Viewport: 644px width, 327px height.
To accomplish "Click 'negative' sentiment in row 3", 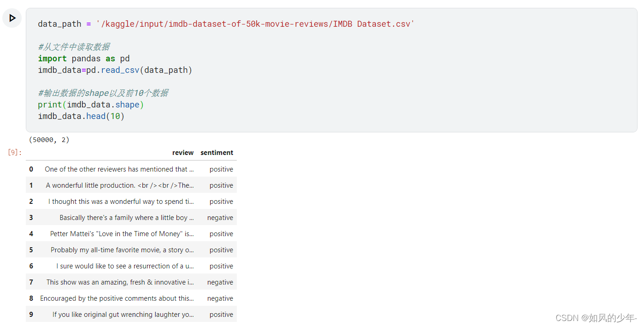I will tap(220, 218).
